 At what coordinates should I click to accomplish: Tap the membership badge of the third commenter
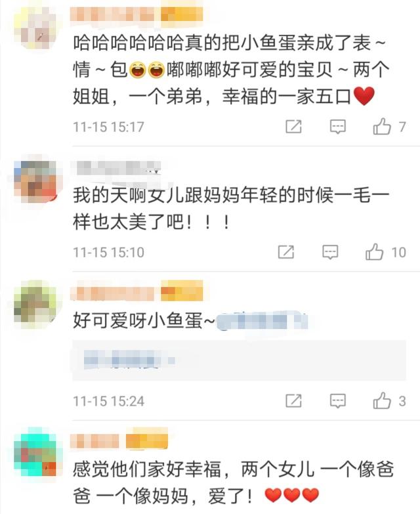(x=182, y=291)
